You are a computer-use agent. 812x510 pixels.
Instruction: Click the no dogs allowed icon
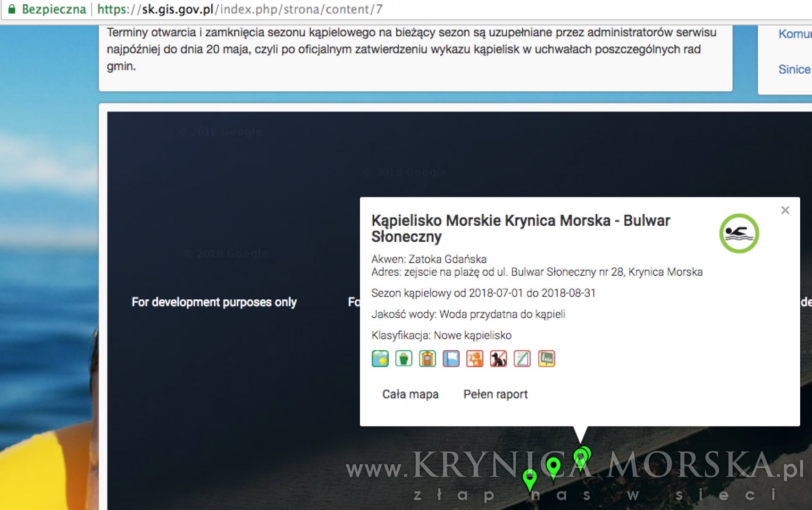pos(498,359)
